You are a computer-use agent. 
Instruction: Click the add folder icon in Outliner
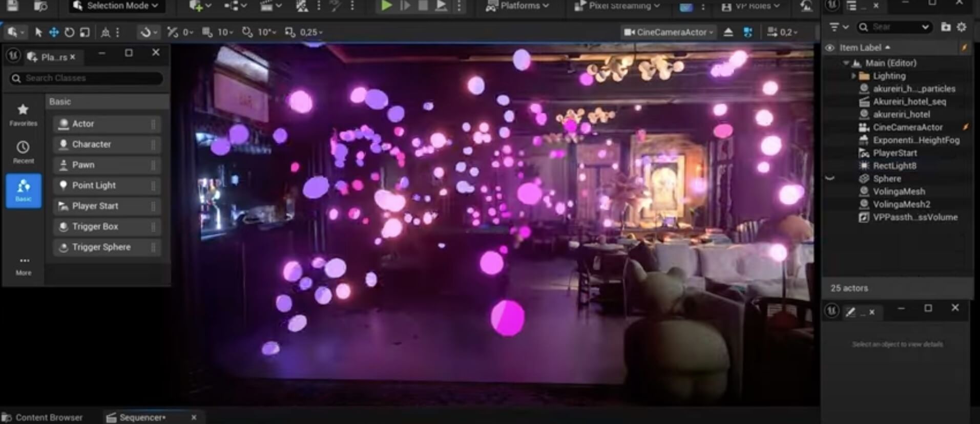946,27
